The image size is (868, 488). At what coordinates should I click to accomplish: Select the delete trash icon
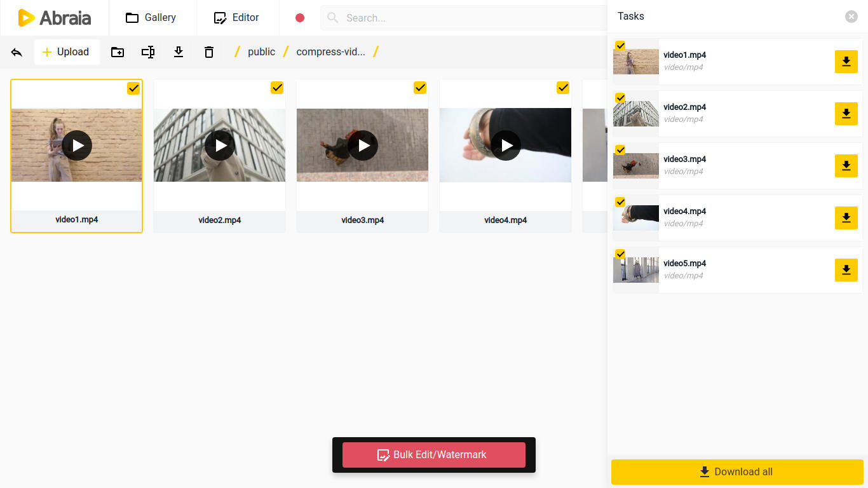coord(209,52)
